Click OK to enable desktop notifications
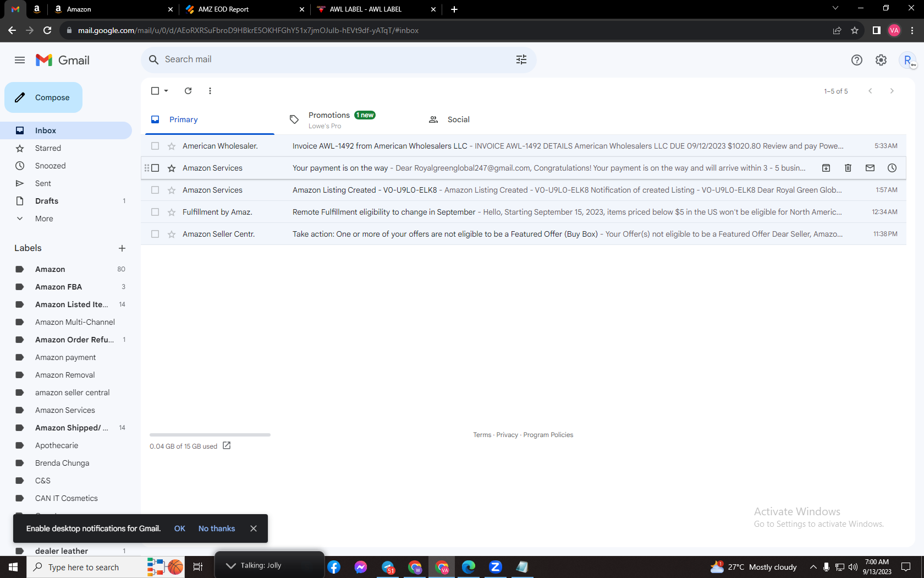Viewport: 924px width, 578px height. (180, 528)
